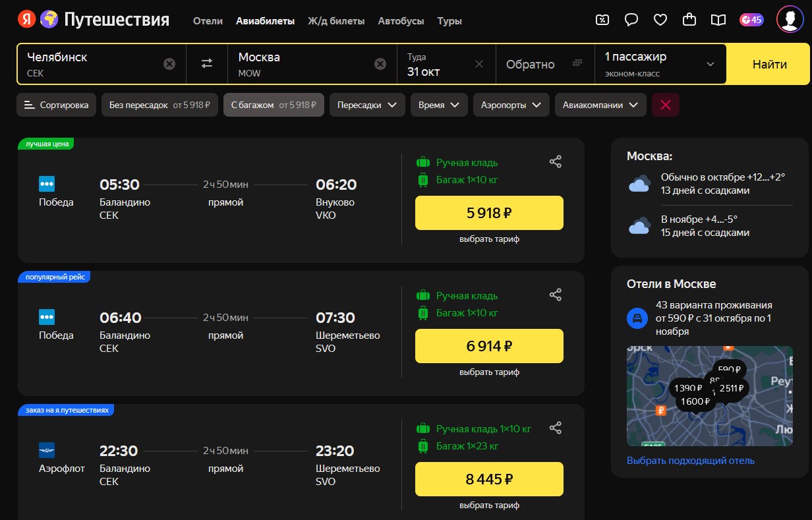Toggle the Без пересадок filter

point(159,105)
